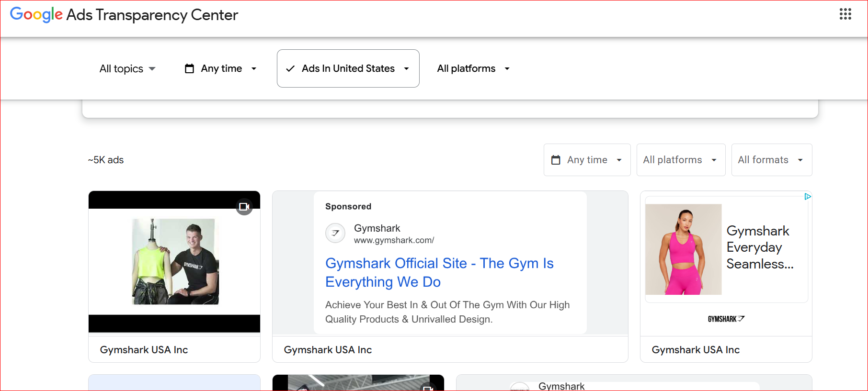The width and height of the screenshot is (868, 391).
Task: Click the video camera icon on first ad
Action: click(244, 207)
